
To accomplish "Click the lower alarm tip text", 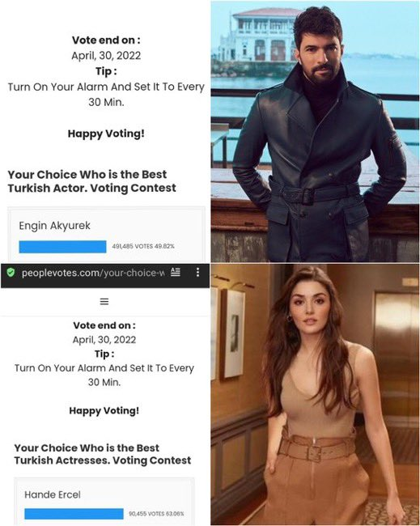I will (104, 375).
